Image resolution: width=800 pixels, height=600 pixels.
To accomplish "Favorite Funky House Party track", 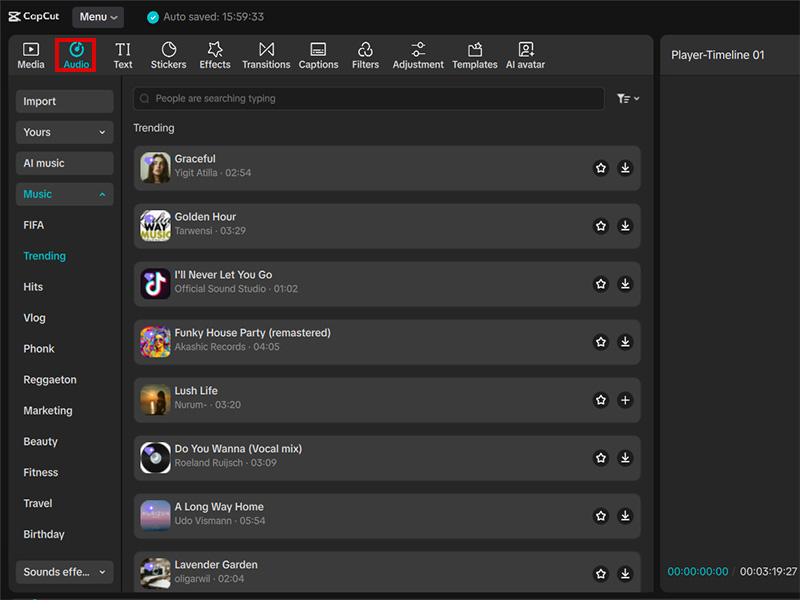I will tap(601, 342).
